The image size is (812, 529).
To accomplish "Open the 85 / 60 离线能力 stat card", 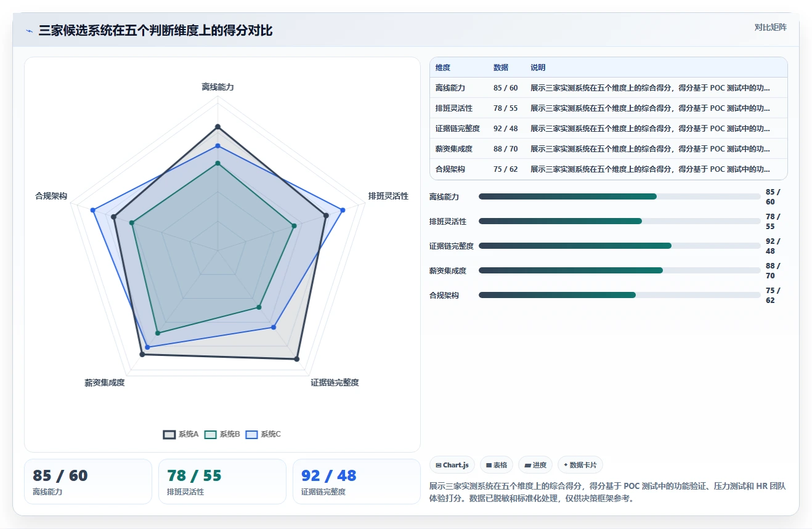I will click(x=88, y=482).
